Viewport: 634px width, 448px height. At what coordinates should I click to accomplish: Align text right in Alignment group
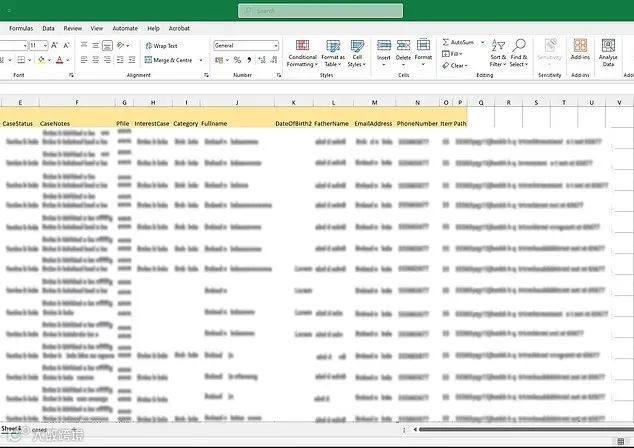point(107,60)
